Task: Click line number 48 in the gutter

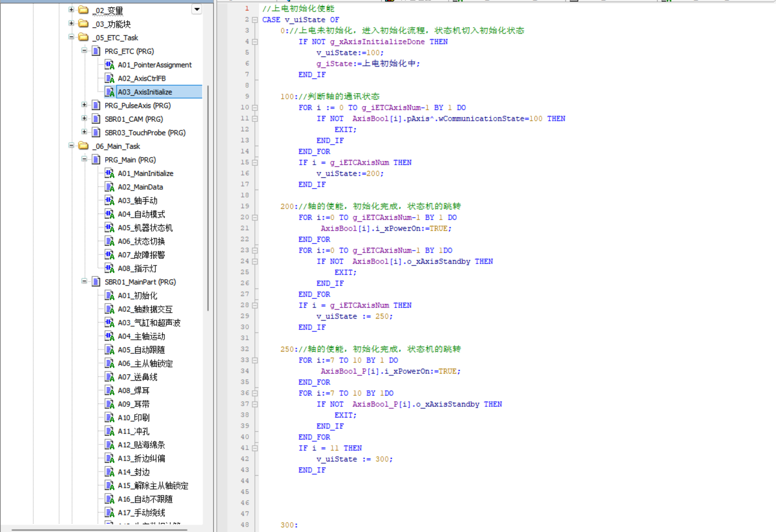Action: pos(245,525)
